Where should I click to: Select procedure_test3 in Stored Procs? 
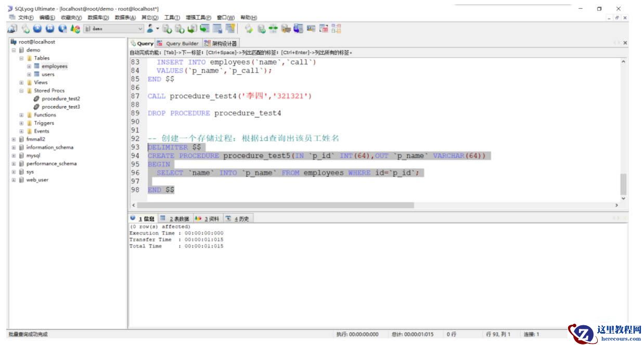coord(60,107)
